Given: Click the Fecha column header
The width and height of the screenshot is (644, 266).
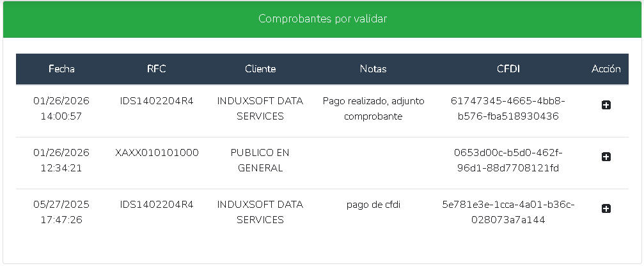Looking at the screenshot, I should pyautogui.click(x=61, y=69).
